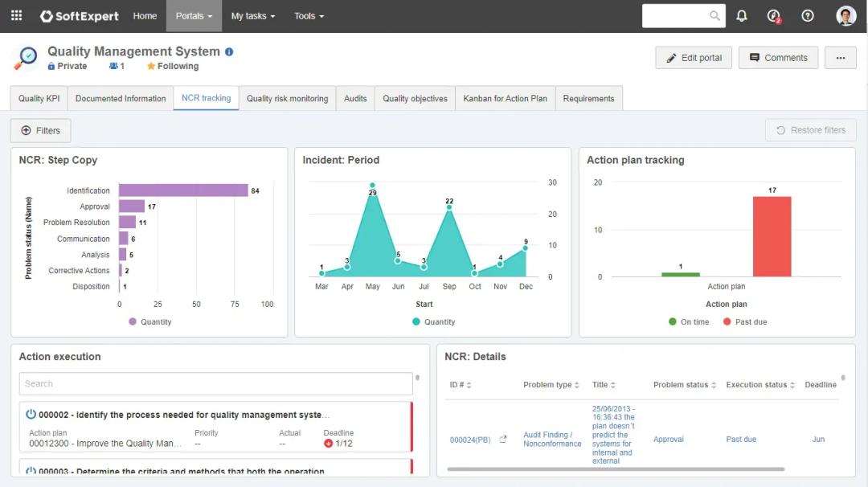Open the Quality risk monitoring tab
Screen dimensions: 868x487
tap(287, 99)
